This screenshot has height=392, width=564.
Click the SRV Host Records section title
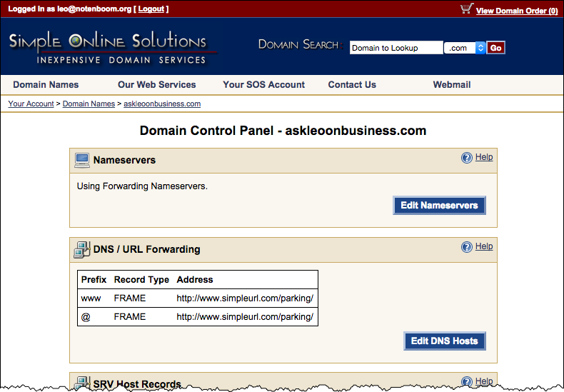(x=137, y=383)
